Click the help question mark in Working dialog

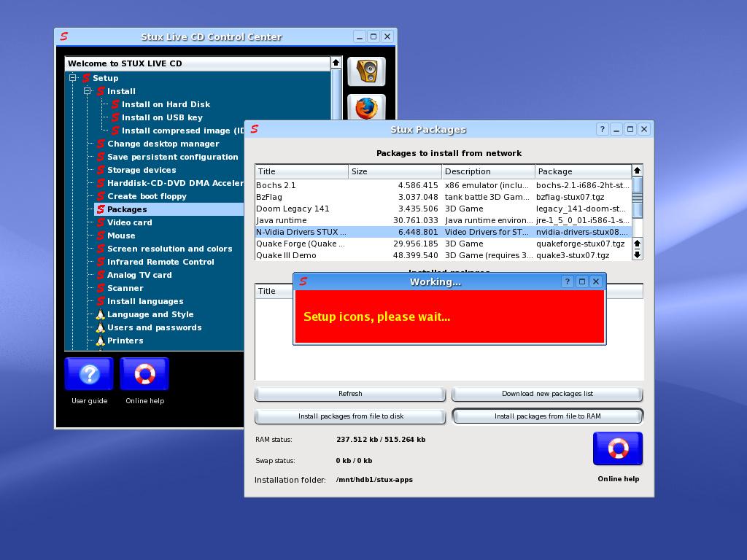(567, 281)
